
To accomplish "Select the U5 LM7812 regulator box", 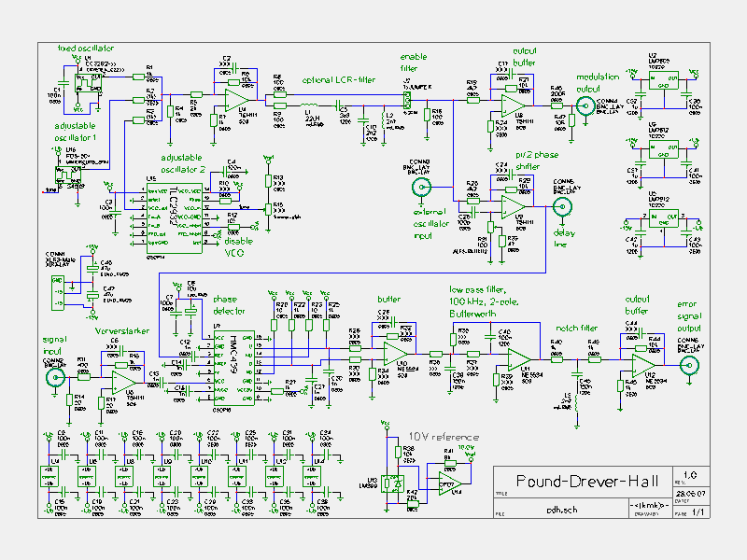I will (x=664, y=149).
